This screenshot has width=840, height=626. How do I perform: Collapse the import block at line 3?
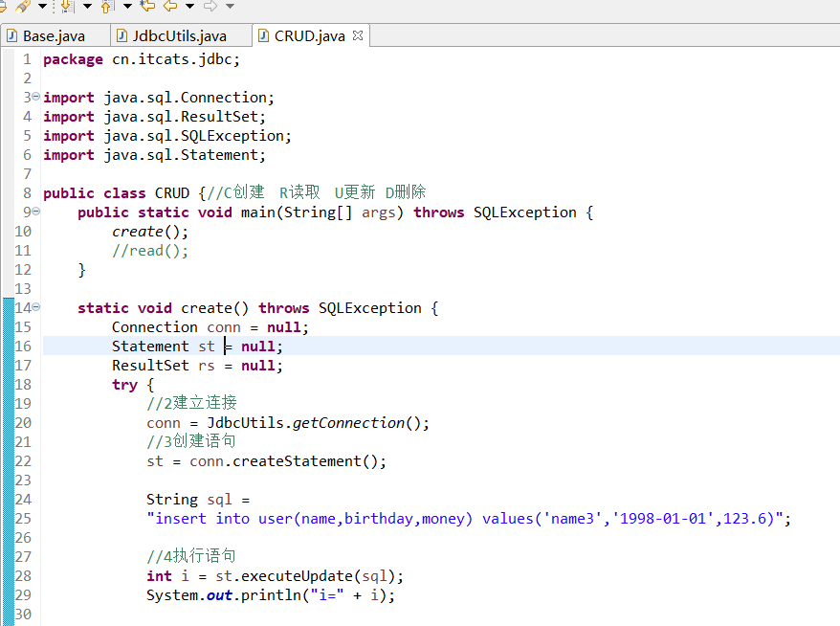(x=36, y=97)
